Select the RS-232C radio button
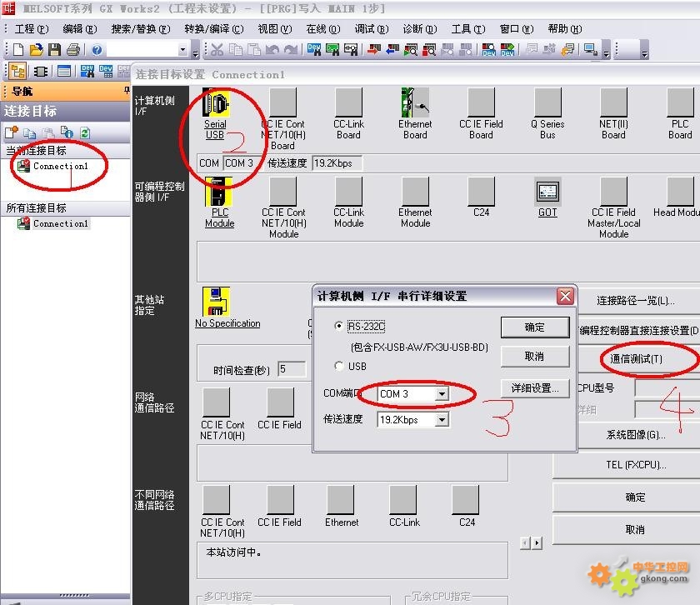Screen dimensions: 700x605 pyautogui.click(x=339, y=327)
